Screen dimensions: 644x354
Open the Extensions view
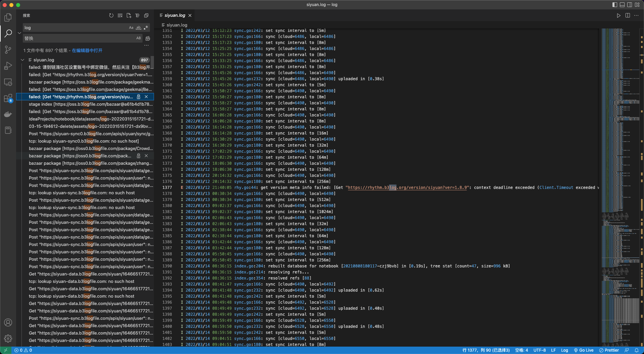[x=8, y=98]
